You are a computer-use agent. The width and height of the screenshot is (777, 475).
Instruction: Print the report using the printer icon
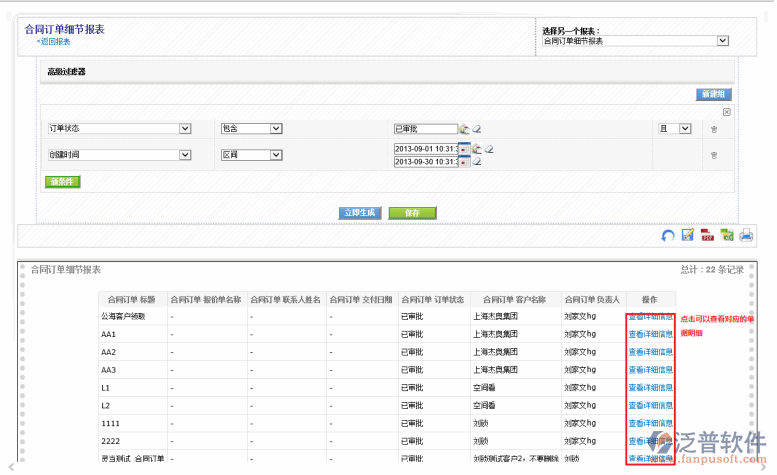(x=745, y=235)
